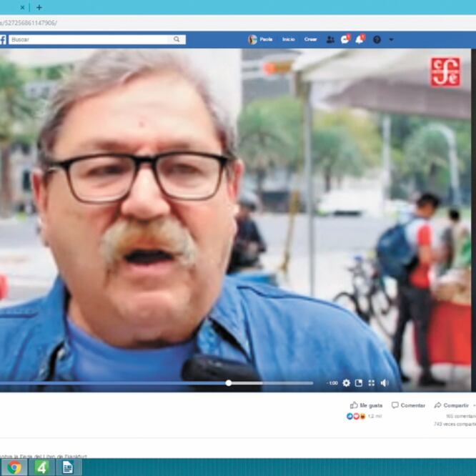Move the video progress slider handle
The image size is (476, 476).
(x=229, y=383)
